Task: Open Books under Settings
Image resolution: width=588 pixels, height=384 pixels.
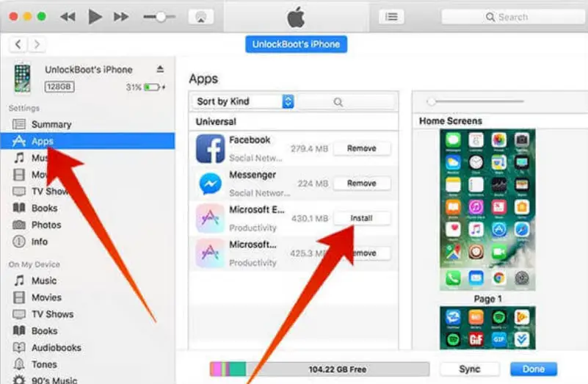Action: [88, 208]
